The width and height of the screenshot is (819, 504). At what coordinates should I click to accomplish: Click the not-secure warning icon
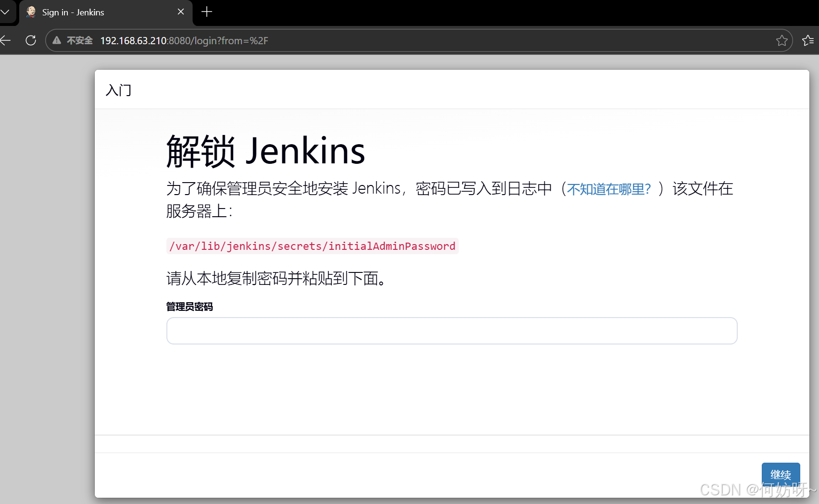57,40
